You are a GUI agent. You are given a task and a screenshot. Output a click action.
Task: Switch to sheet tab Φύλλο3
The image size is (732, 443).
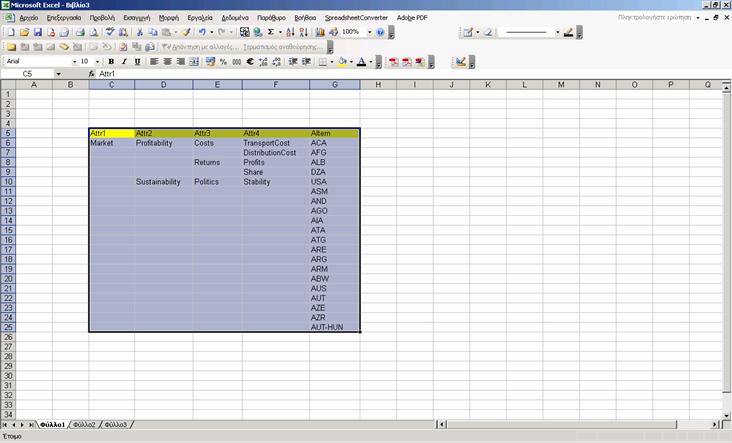tap(115, 425)
